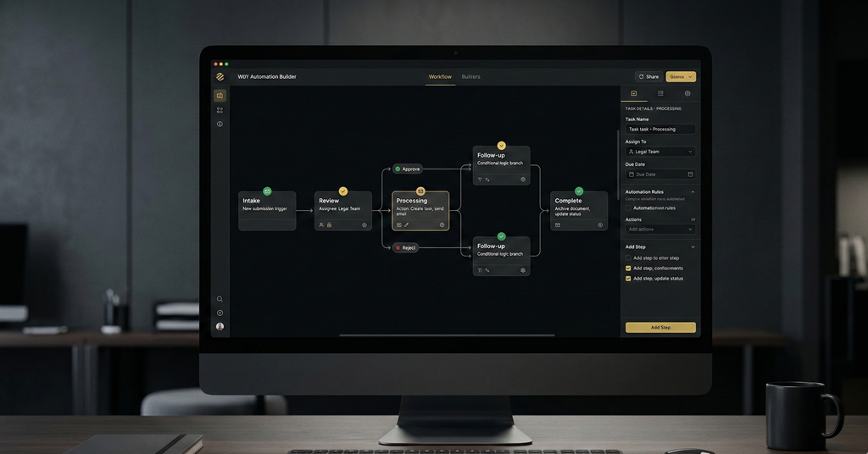
Task: Click the yellow Add Step button
Action: tap(660, 327)
